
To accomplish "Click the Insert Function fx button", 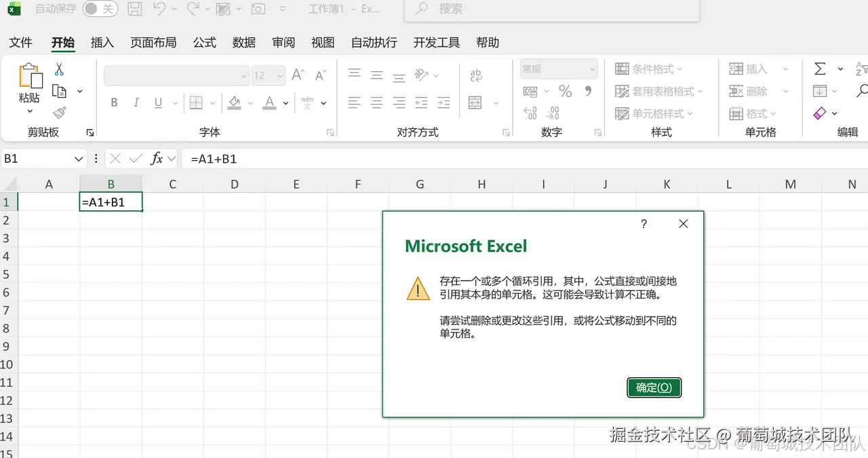I will pyautogui.click(x=157, y=159).
